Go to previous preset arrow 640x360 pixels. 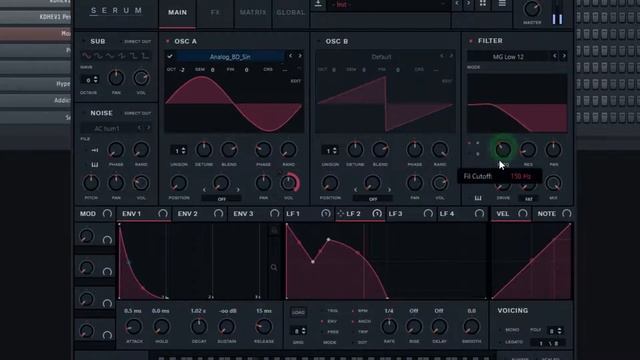pos(457,3)
